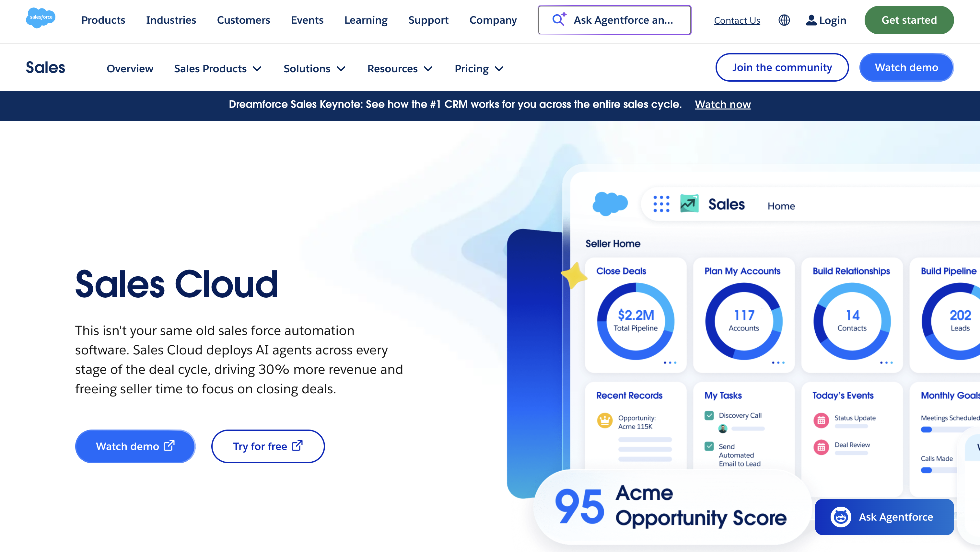
Task: Expand the Resources dropdown
Action: tap(400, 69)
